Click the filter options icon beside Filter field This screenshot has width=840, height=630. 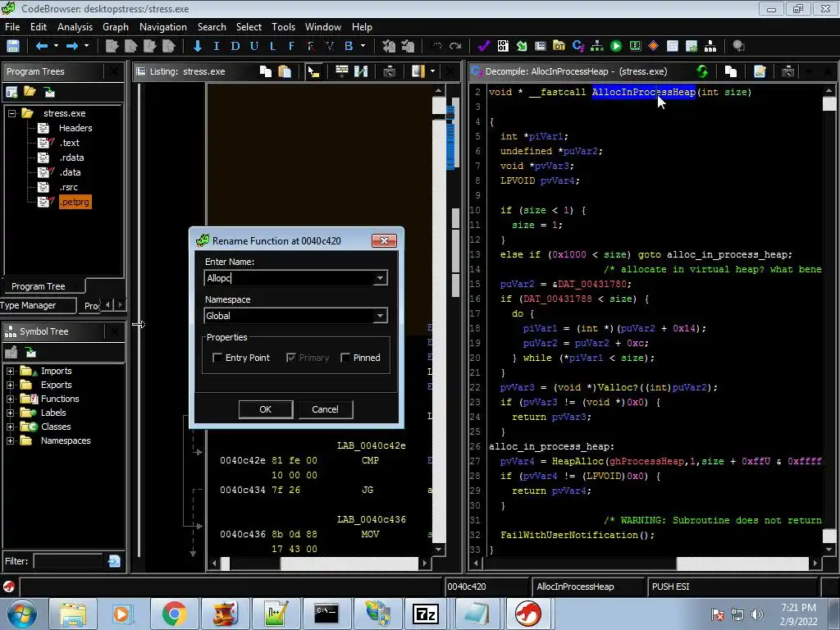[x=114, y=561]
